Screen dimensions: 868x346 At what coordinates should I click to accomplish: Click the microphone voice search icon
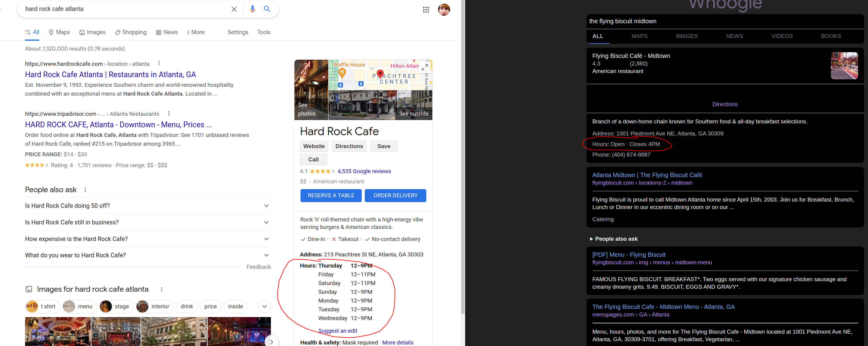[252, 9]
